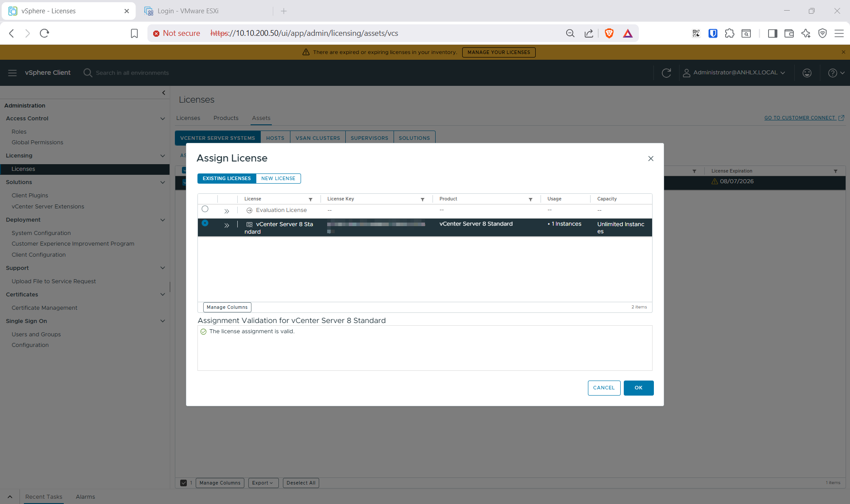Click the Search in all environments field

[x=132, y=73]
